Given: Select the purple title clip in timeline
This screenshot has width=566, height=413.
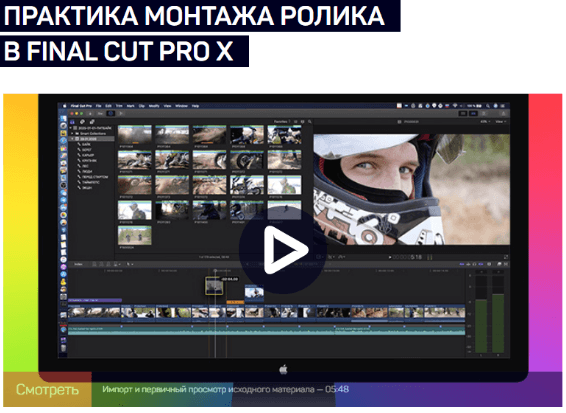Looking at the screenshot, I should tap(95, 300).
